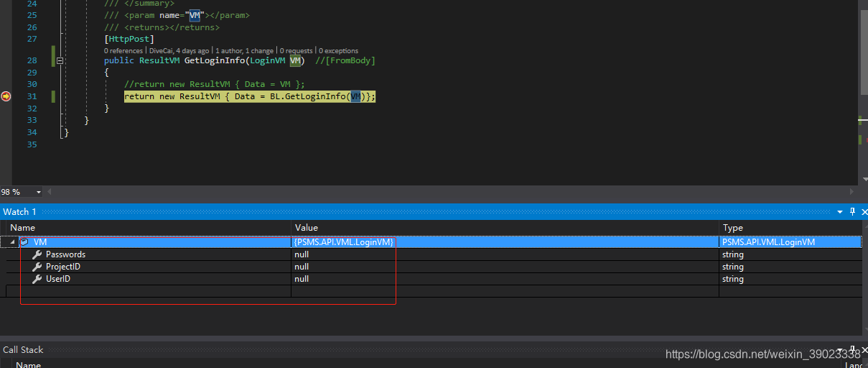Click GetLoginInfo method name on line 28
868x368 pixels.
click(x=215, y=61)
